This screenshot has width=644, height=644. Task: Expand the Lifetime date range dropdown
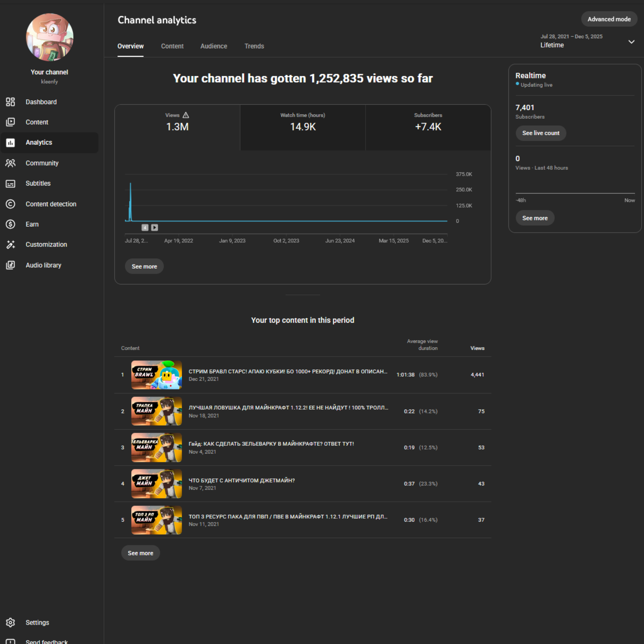[631, 42]
